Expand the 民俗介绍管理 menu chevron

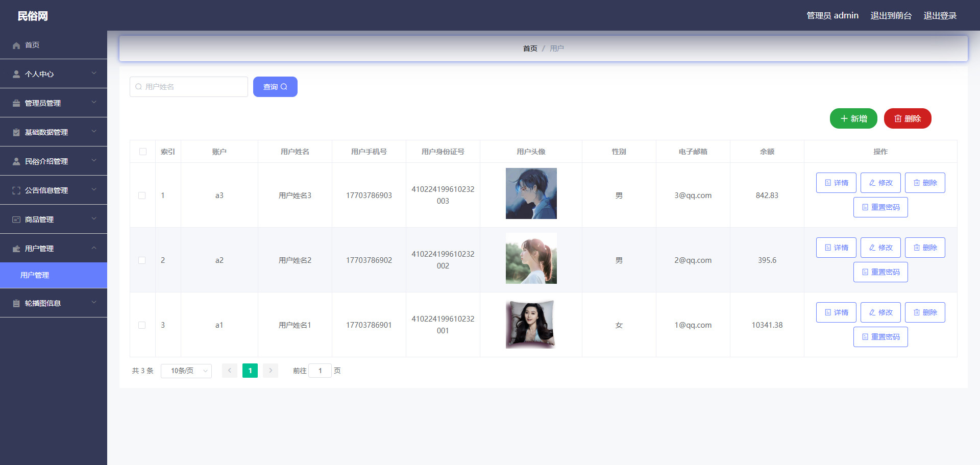pyautogui.click(x=94, y=161)
